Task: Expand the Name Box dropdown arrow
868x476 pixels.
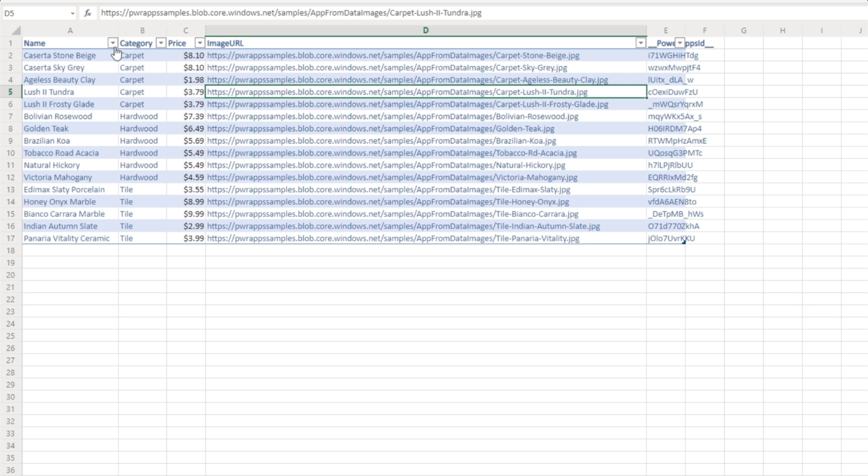Action: point(72,13)
